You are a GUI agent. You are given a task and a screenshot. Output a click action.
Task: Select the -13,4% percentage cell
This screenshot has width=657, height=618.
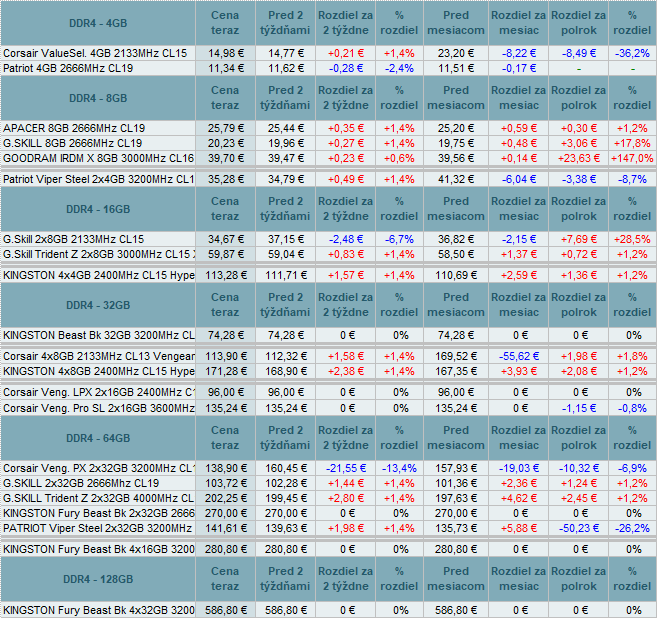(399, 468)
